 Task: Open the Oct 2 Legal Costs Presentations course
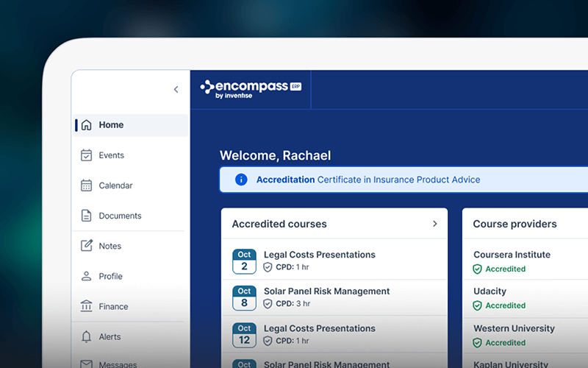319,255
